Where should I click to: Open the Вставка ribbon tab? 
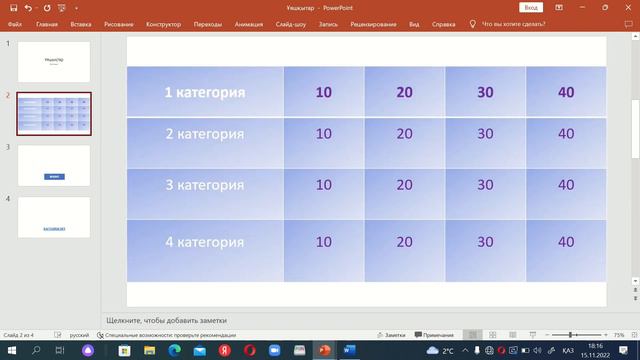(81, 24)
